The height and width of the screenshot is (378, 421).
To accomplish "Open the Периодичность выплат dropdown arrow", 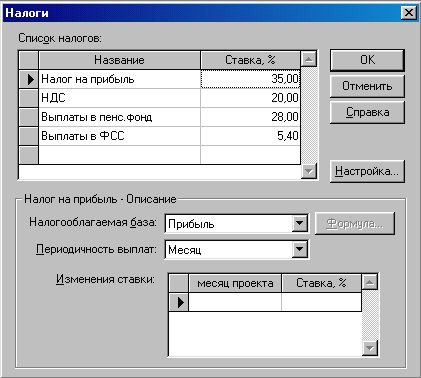I will point(299,249).
